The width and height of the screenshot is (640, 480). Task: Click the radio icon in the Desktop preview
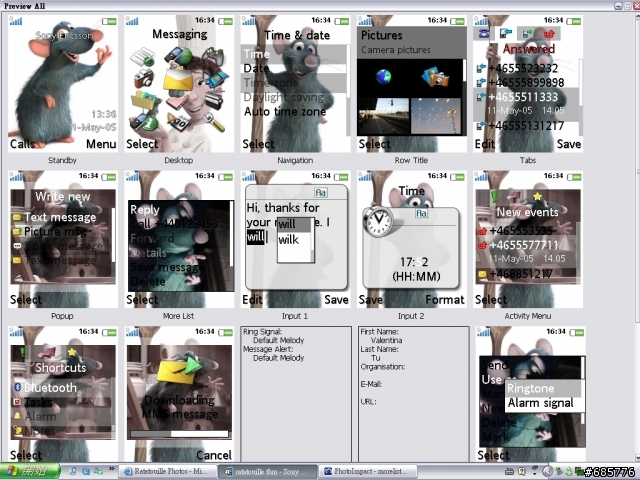point(214,100)
